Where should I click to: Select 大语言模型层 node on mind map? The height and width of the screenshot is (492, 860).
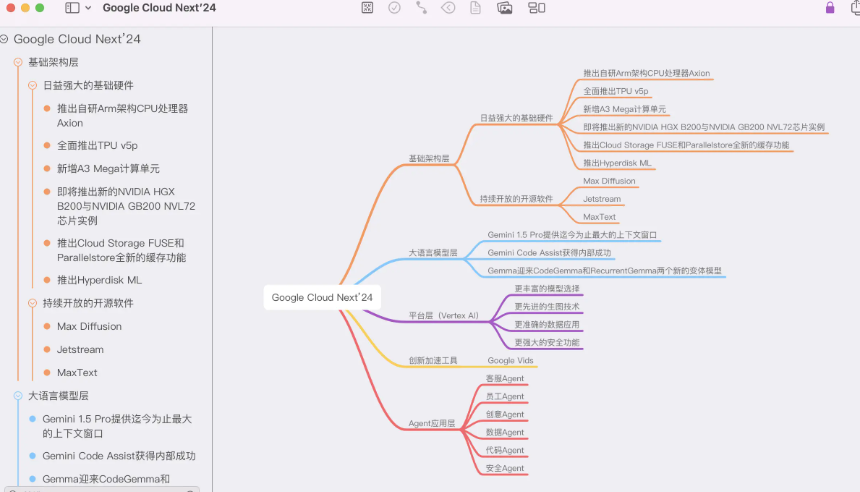coord(433,253)
